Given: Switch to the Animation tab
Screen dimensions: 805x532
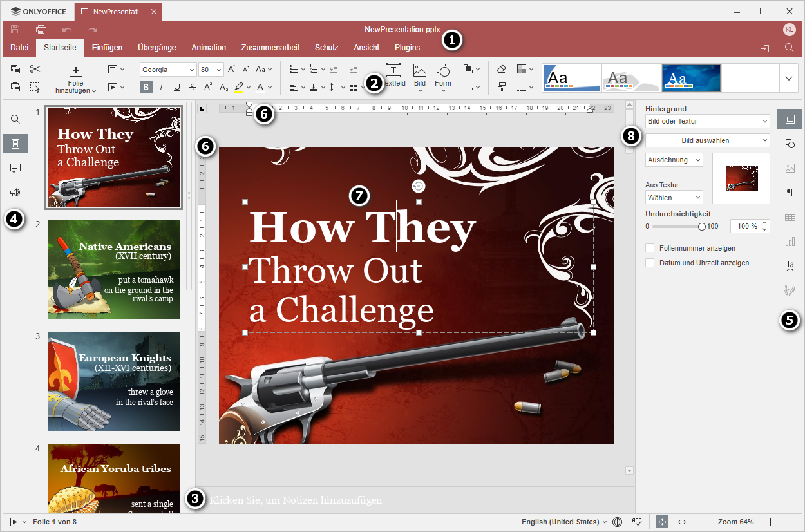Looking at the screenshot, I should [209, 48].
